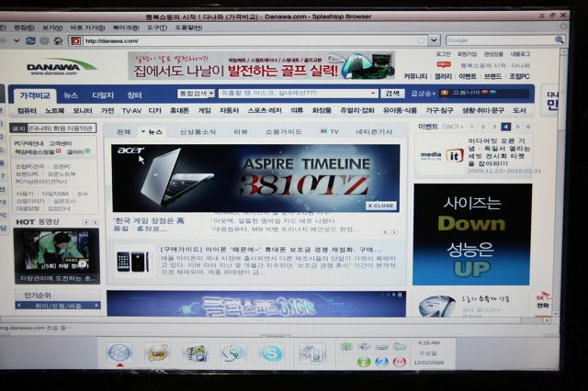The height and width of the screenshot is (391, 588).
Task: Select the 네티즌기사 content tab
Action: pos(374,132)
